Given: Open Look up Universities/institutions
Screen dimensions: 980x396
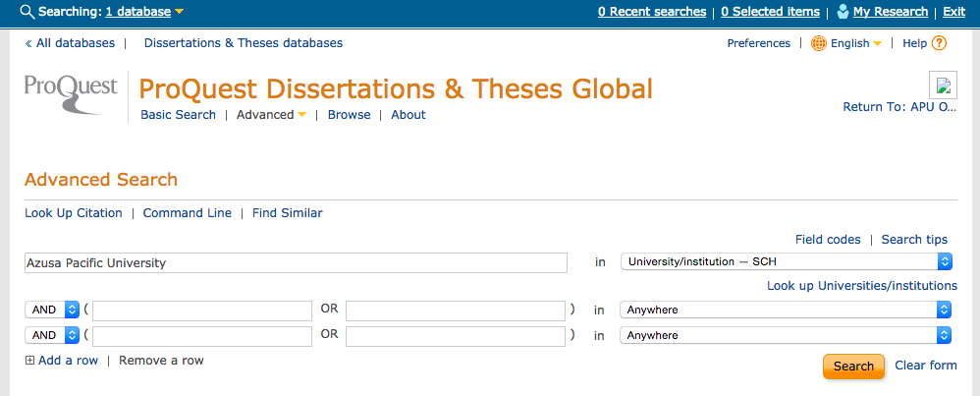Looking at the screenshot, I should tap(862, 285).
